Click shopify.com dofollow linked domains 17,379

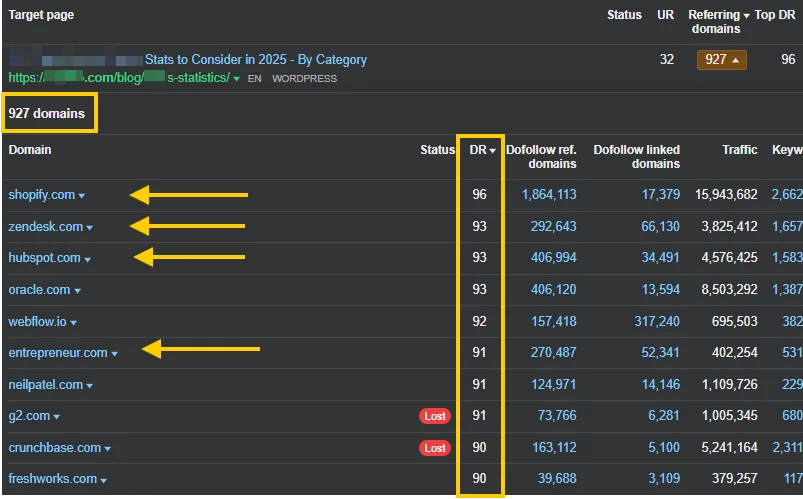661,195
